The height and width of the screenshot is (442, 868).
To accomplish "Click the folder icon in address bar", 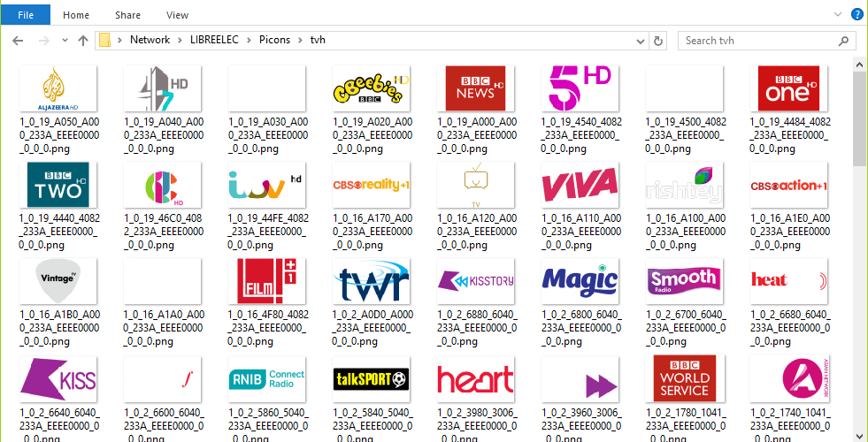I will pos(104,41).
